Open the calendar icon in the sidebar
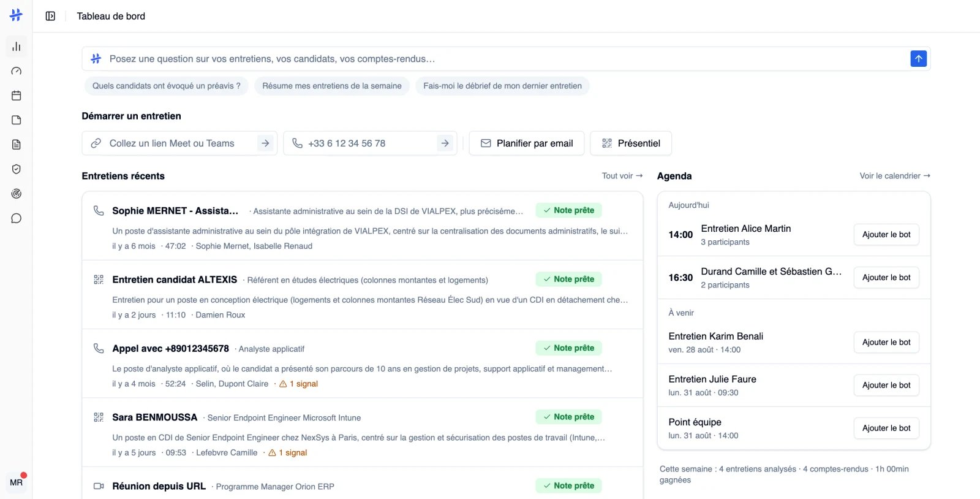Viewport: 980px width, 499px height. [17, 96]
